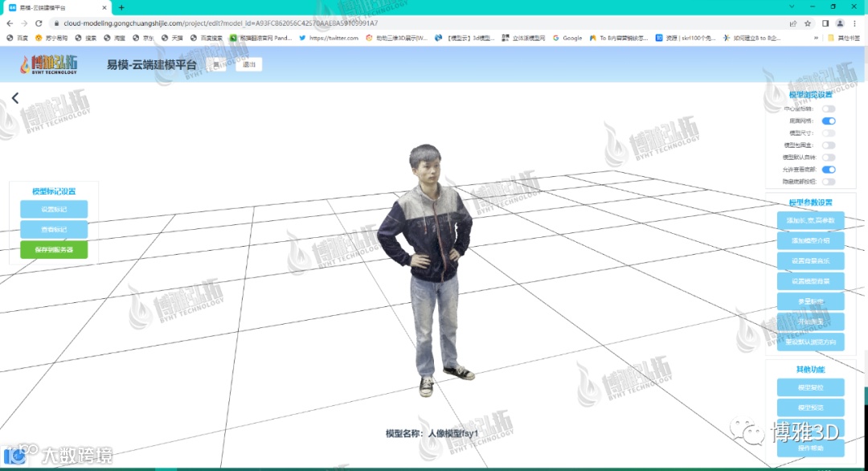Click 设置模型背景 button
The image size is (868, 471).
(810, 281)
